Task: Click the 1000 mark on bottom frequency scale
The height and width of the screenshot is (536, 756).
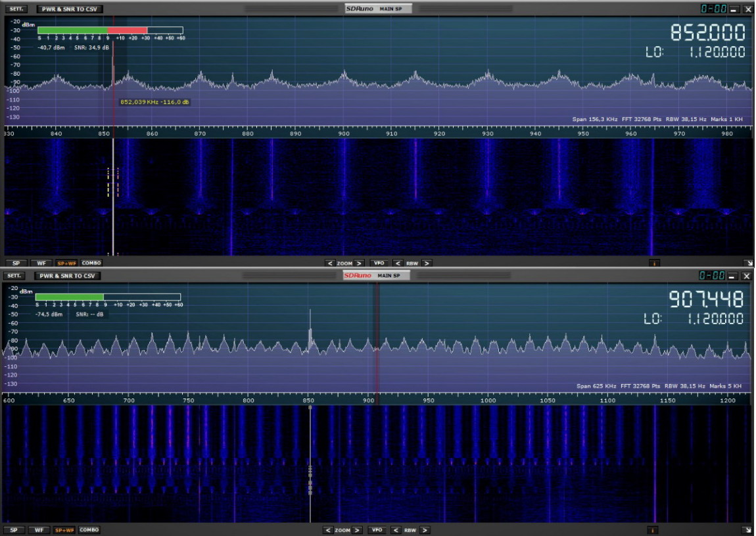Action: [x=488, y=401]
